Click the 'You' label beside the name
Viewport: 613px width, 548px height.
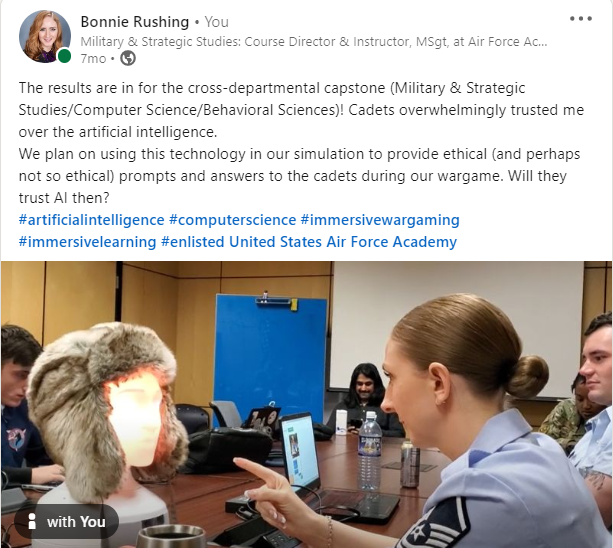217,22
